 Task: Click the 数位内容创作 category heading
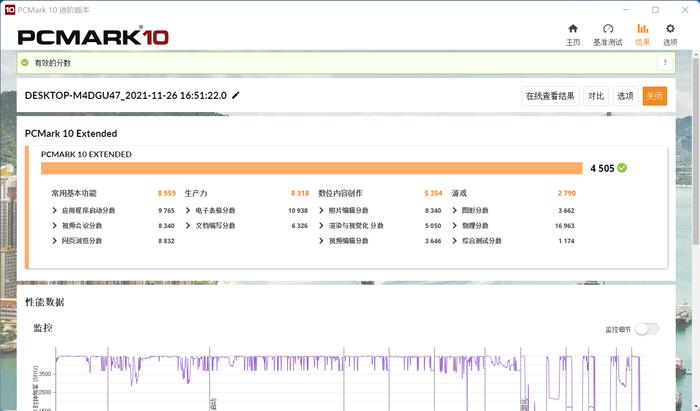click(x=340, y=193)
